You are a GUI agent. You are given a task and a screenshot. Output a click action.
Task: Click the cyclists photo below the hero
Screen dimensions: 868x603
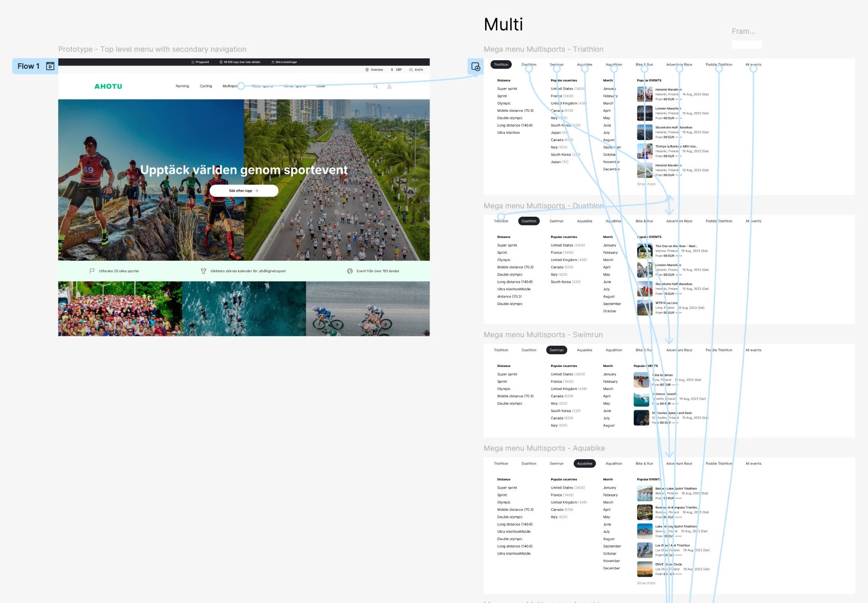coord(368,309)
